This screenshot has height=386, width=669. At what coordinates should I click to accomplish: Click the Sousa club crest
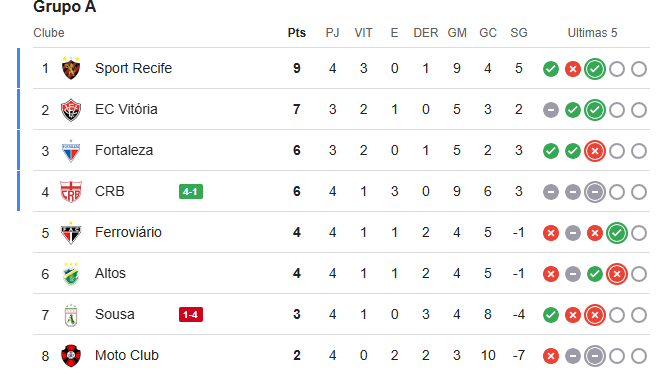(x=71, y=315)
